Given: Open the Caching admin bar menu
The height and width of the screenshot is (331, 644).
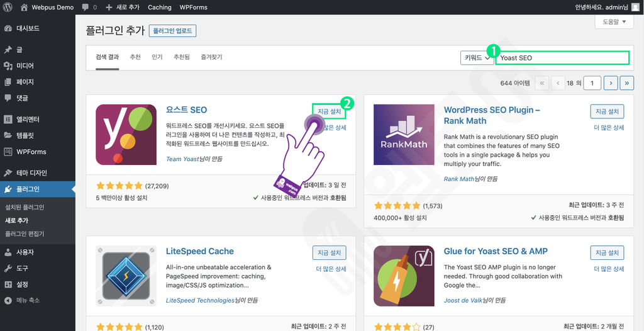Looking at the screenshot, I should (159, 7).
